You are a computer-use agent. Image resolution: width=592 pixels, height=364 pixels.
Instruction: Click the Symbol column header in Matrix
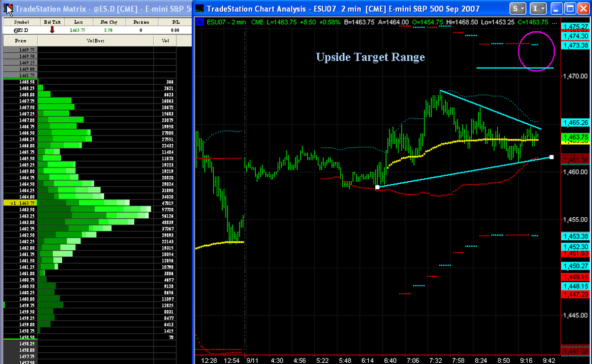point(21,22)
